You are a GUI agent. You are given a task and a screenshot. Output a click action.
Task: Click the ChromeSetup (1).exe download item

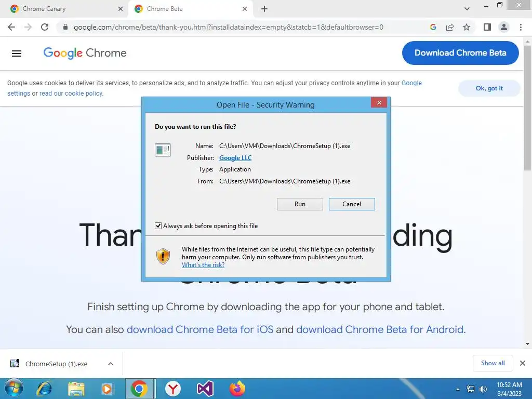coord(56,364)
